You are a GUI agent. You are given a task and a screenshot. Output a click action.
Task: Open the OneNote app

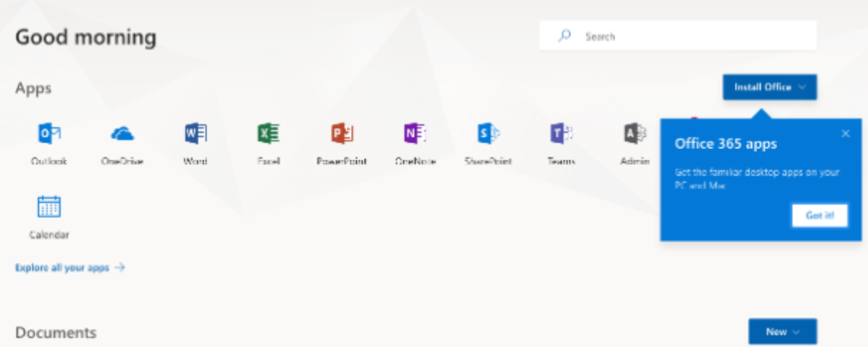pyautogui.click(x=415, y=143)
